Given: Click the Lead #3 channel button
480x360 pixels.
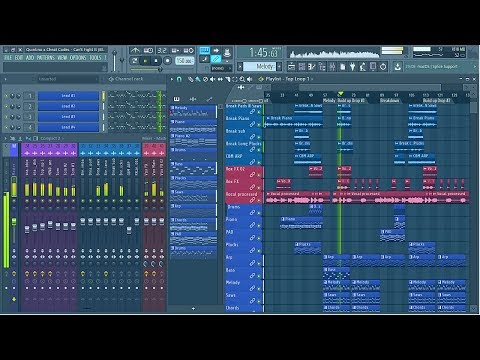Looking at the screenshot, I should [x=68, y=117].
